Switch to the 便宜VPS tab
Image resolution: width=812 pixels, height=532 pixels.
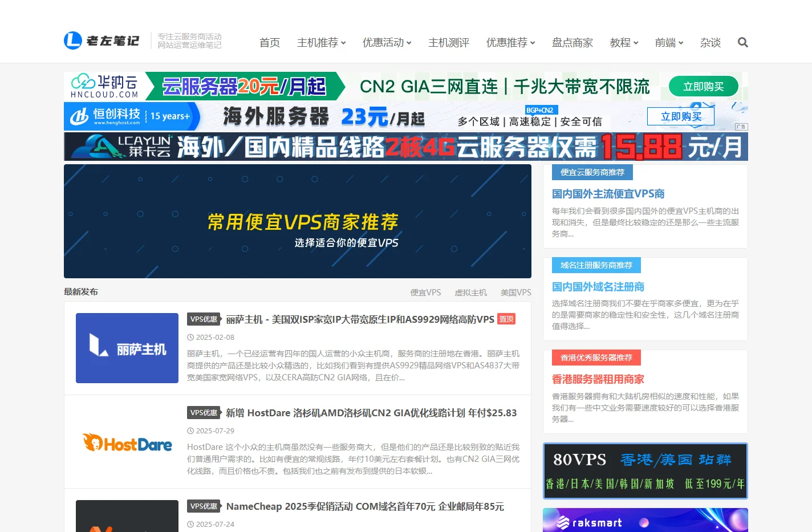425,293
